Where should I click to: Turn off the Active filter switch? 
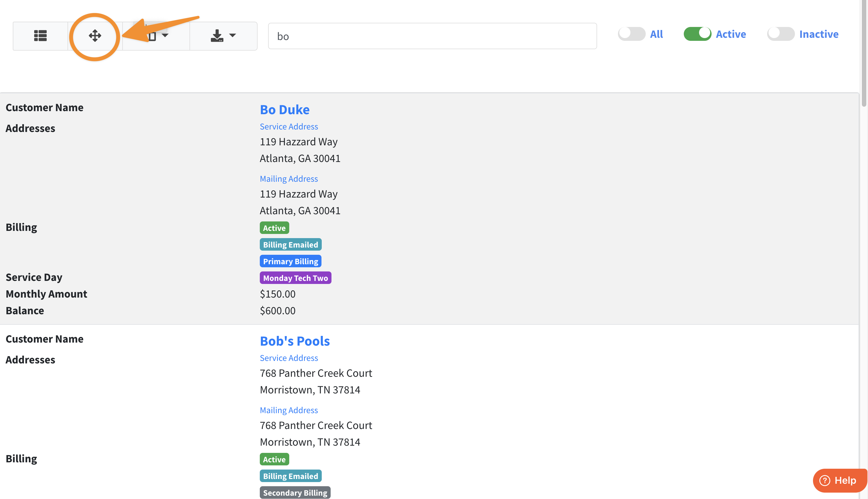coord(697,34)
